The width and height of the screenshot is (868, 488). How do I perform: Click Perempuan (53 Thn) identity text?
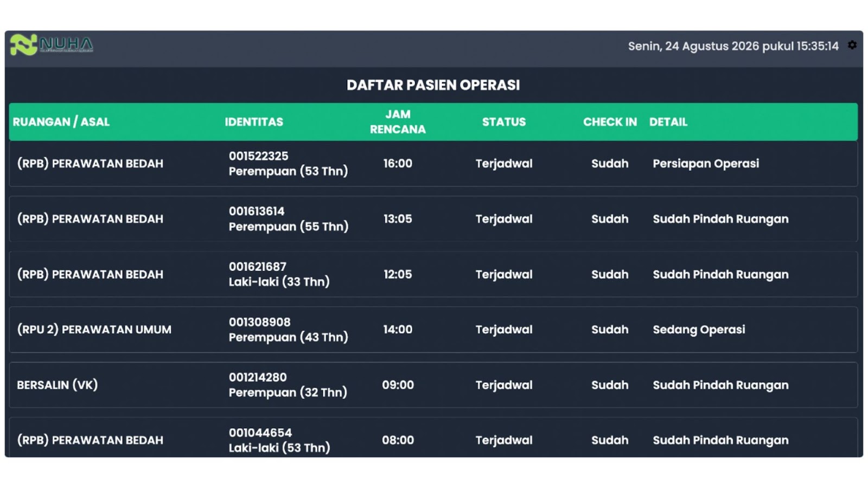(x=288, y=171)
